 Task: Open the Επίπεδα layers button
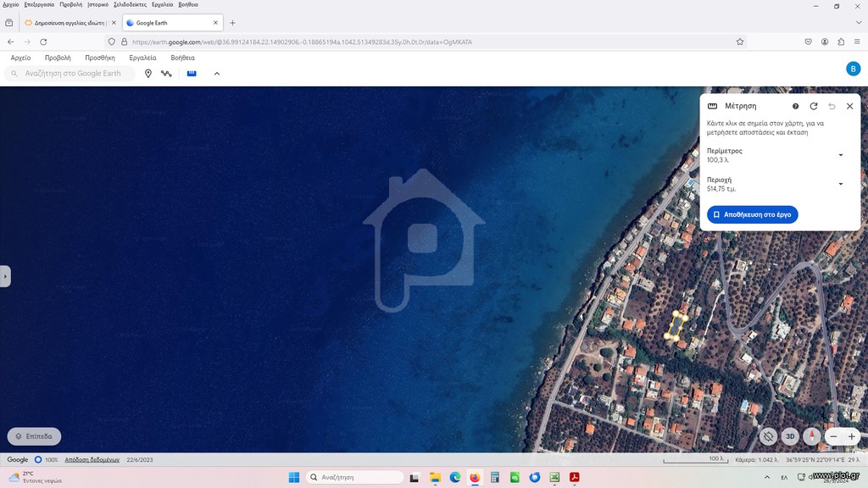[34, 436]
